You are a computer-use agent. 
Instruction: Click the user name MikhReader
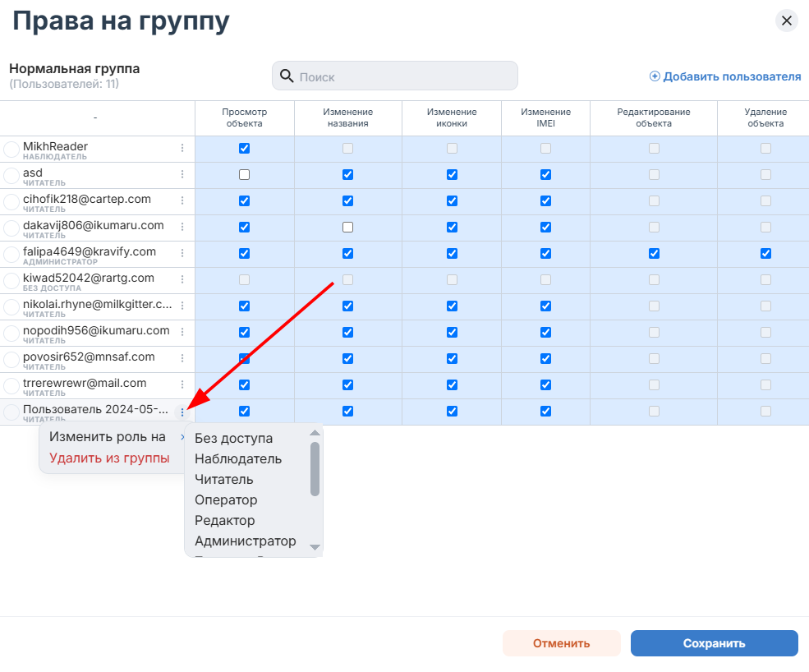pos(55,146)
